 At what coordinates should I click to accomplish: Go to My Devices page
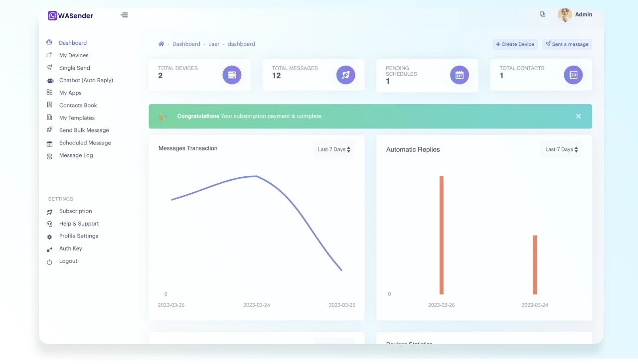coord(74,55)
